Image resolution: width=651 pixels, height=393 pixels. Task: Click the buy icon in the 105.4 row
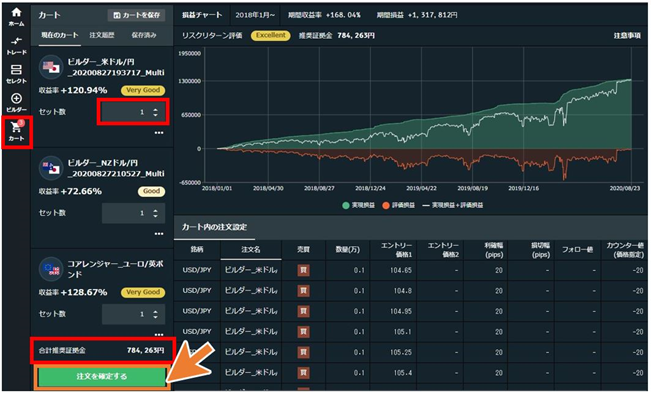click(303, 373)
